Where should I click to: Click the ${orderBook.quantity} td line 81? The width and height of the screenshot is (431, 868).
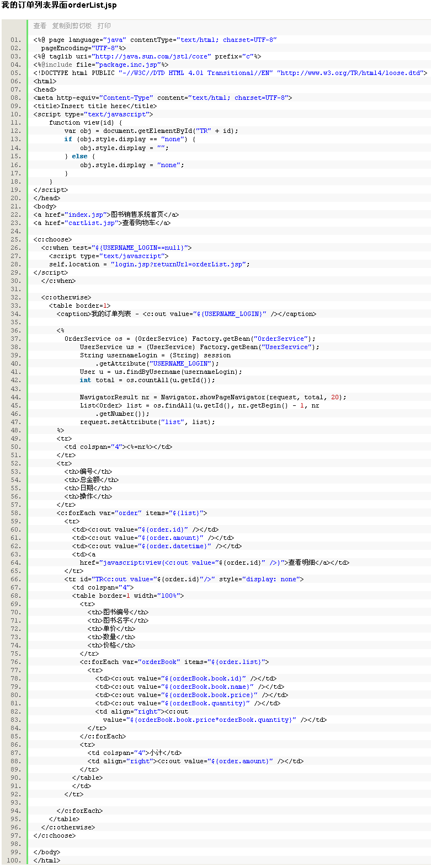point(188,703)
